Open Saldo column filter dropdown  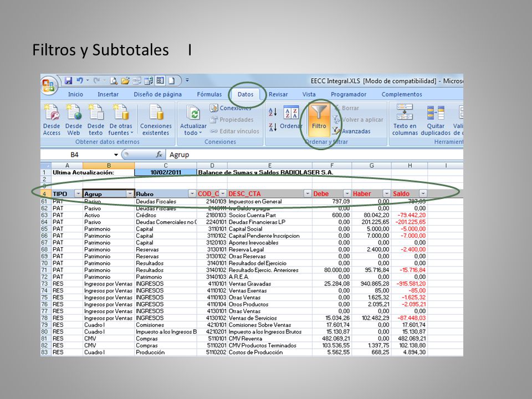pyautogui.click(x=423, y=194)
